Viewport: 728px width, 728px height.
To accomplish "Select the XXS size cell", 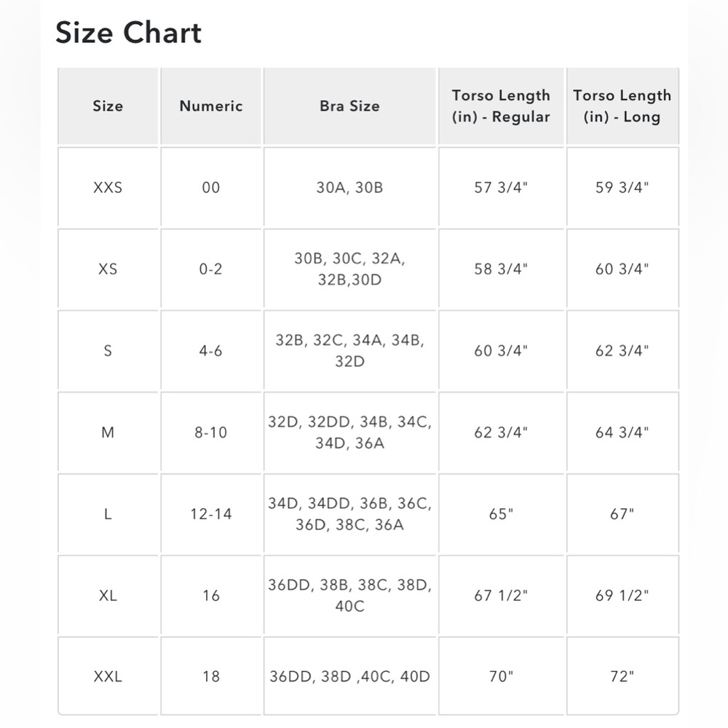I will coord(108,187).
